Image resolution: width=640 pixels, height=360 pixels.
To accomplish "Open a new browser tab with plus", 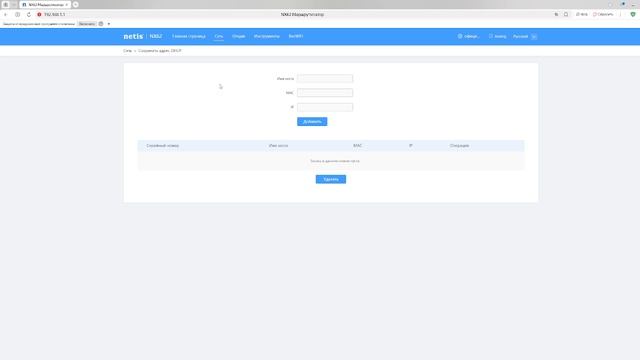I will click(x=76, y=4).
